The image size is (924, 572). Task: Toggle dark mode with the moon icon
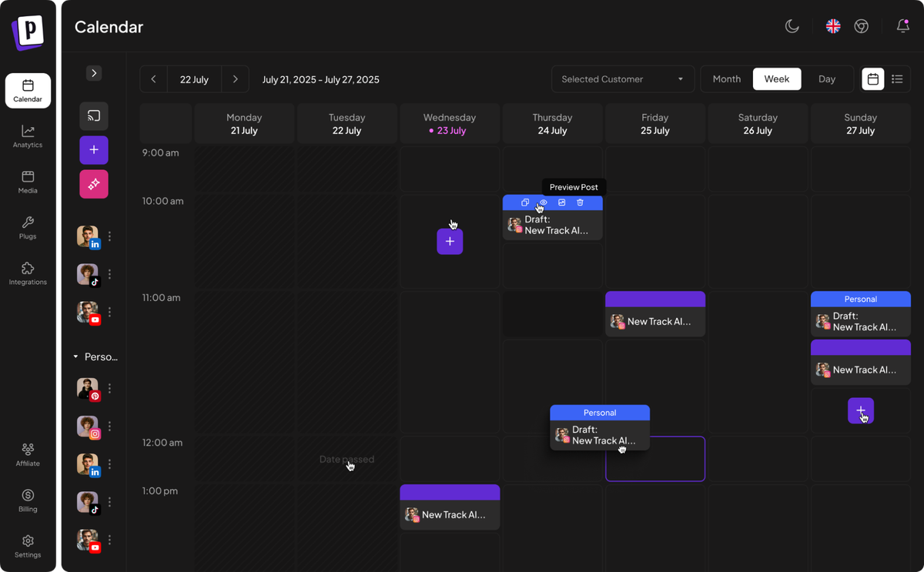(x=792, y=26)
